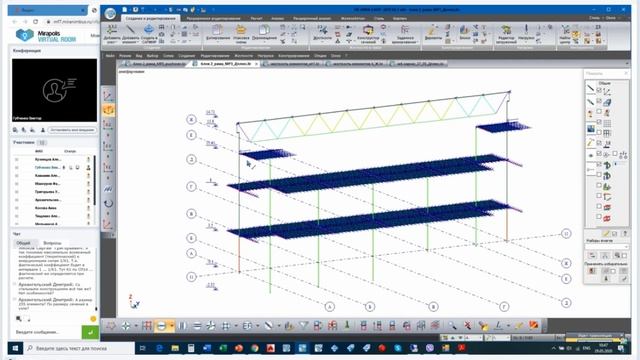Close the active document tab with its x
640x360 pixels.
tap(256, 64)
